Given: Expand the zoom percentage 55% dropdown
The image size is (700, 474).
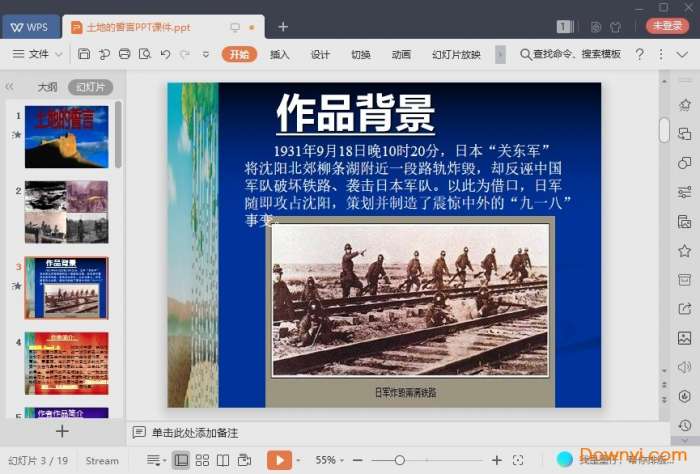Looking at the screenshot, I should (x=331, y=460).
